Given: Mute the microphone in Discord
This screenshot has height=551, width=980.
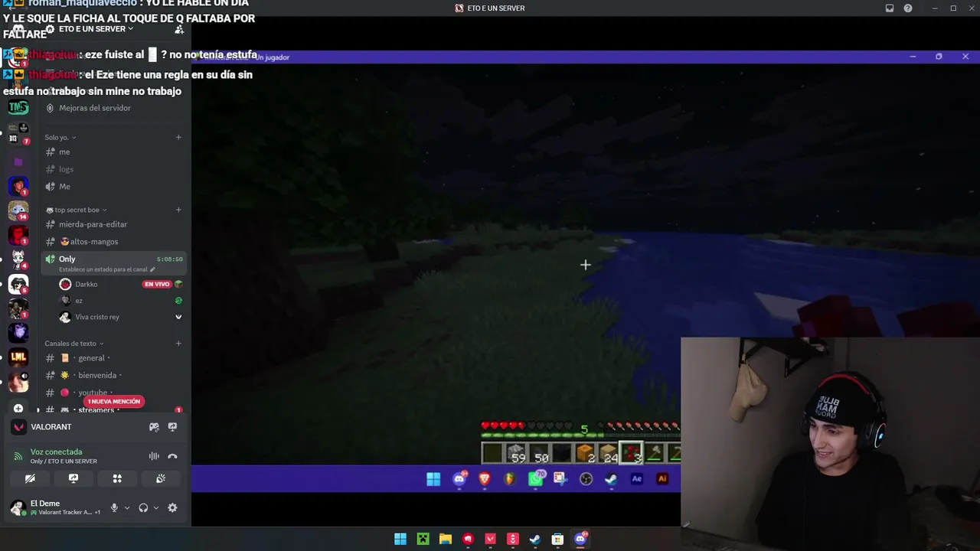Looking at the screenshot, I should (x=114, y=507).
